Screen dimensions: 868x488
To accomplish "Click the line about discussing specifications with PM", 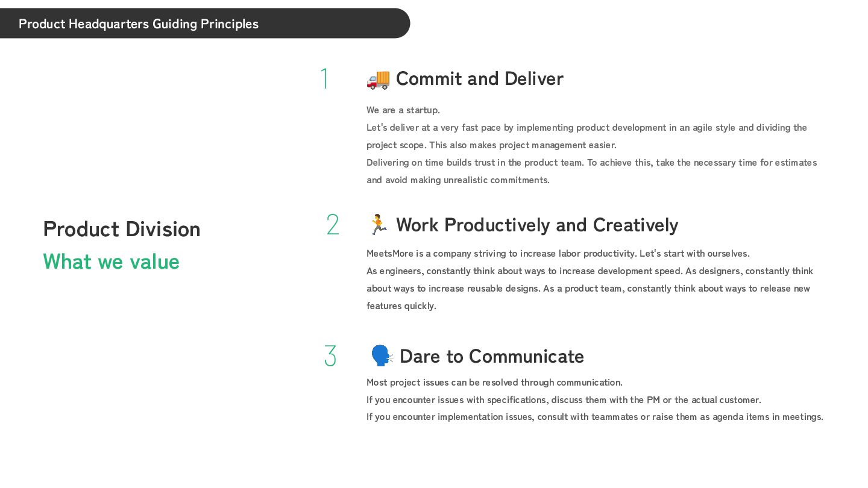I will 564,400.
